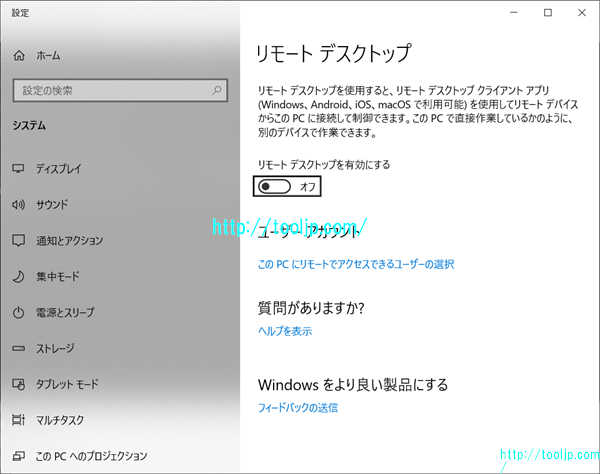The image size is (600, 474).
Task: Click Windows をより良い製品にする heading
Action: tap(353, 385)
